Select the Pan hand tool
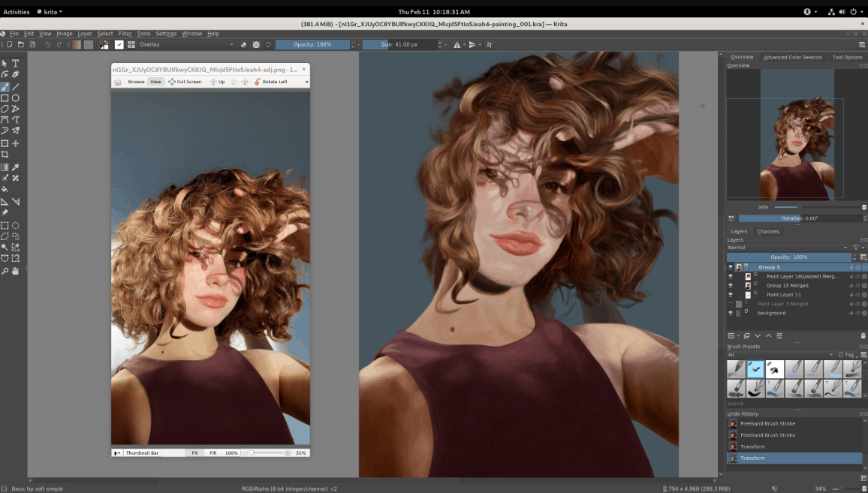Viewport: 868px width, 493px height. click(16, 271)
